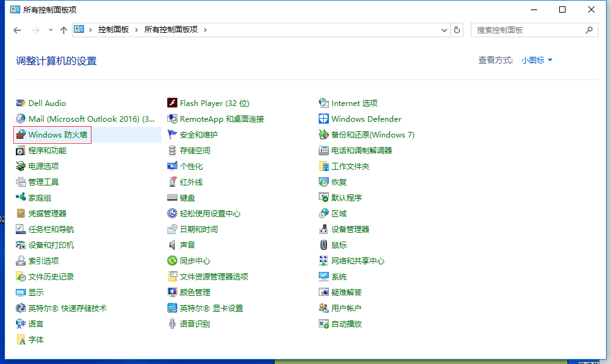Open the Dell Audio icon
Screen dimensions: 611x364
(x=21, y=103)
